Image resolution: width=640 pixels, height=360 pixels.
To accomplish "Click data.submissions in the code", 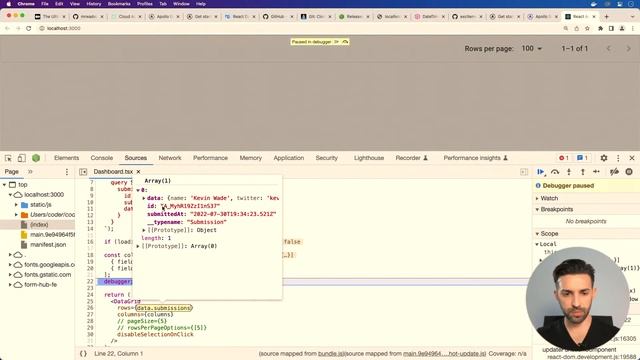I will pyautogui.click(x=163, y=308).
